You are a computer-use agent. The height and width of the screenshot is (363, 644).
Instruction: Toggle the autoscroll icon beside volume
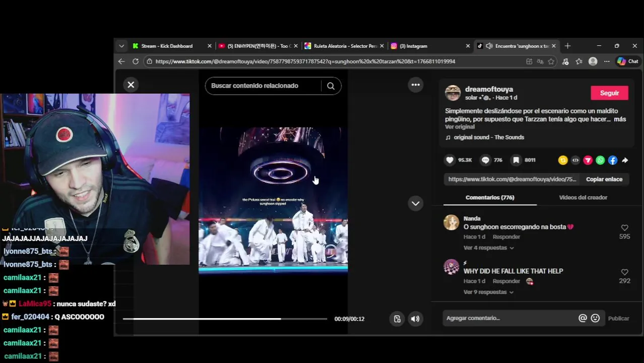[x=397, y=319]
